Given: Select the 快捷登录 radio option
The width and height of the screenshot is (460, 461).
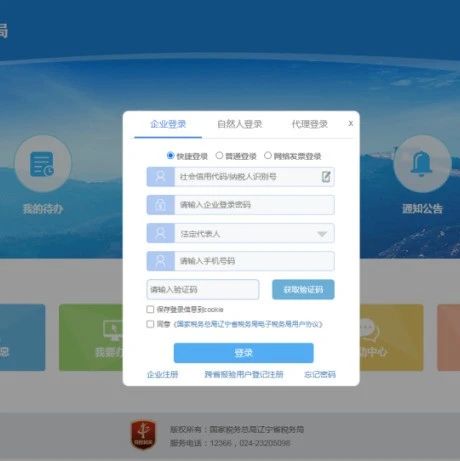Looking at the screenshot, I should pyautogui.click(x=170, y=155).
